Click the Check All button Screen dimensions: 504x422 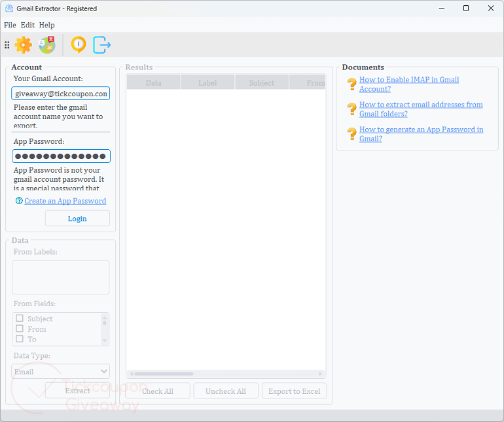point(158,391)
